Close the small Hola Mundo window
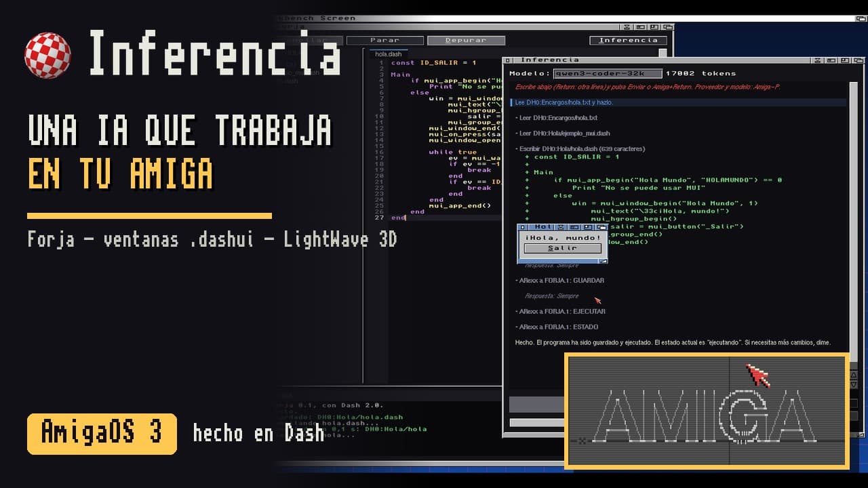The image size is (868, 488). point(522,227)
